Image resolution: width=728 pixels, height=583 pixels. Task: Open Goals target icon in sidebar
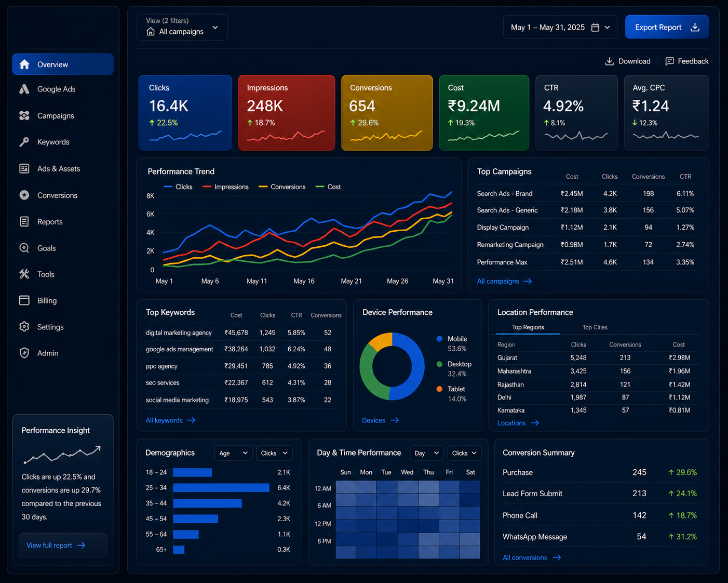point(24,248)
